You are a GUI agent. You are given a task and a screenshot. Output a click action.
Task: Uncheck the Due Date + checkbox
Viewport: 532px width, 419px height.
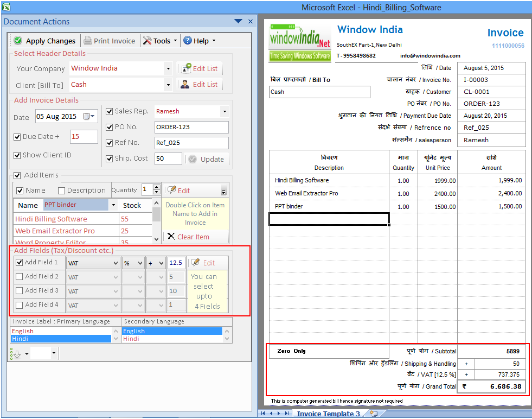tap(17, 137)
